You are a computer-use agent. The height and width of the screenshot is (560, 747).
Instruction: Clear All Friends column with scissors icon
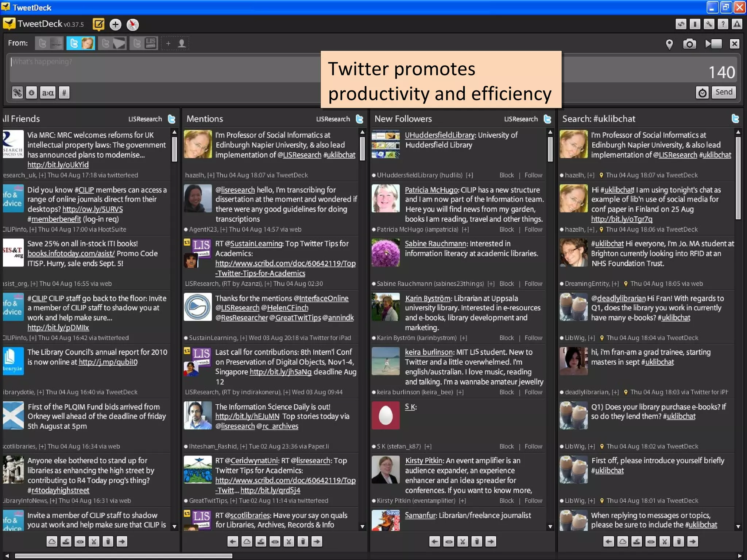point(94,541)
